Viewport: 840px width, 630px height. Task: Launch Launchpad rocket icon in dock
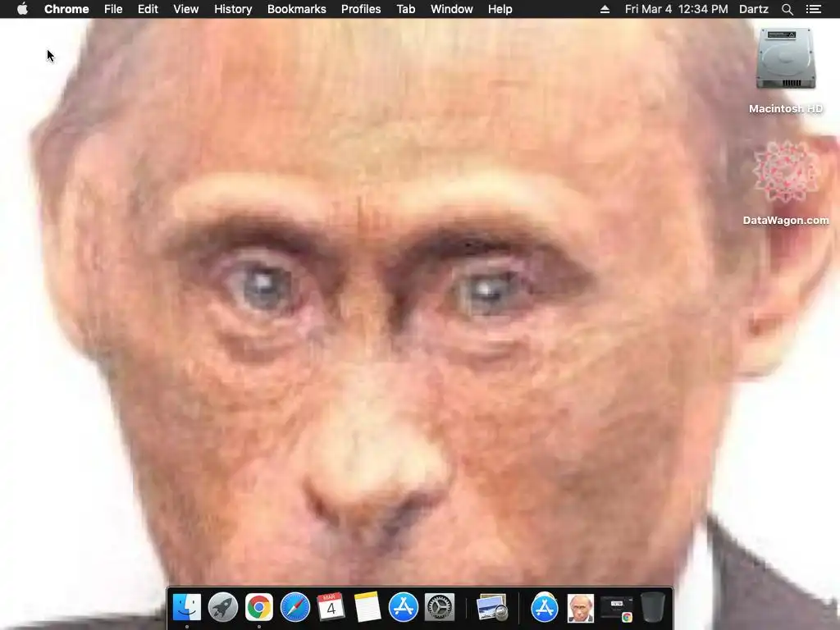click(223, 607)
